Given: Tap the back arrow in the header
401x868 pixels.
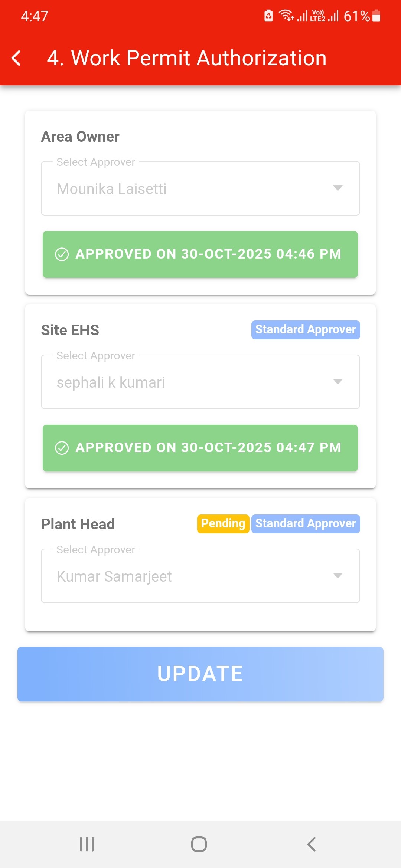Looking at the screenshot, I should pyautogui.click(x=16, y=58).
